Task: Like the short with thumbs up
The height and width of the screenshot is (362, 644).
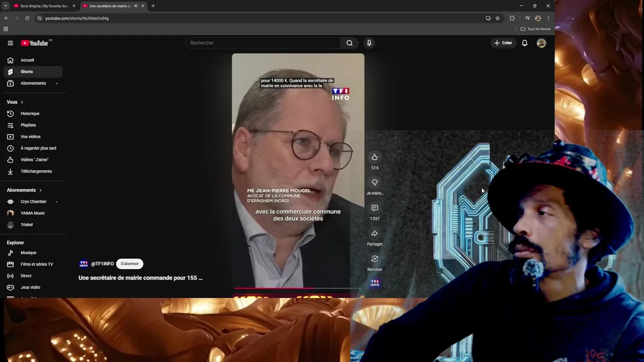Action: (x=374, y=157)
